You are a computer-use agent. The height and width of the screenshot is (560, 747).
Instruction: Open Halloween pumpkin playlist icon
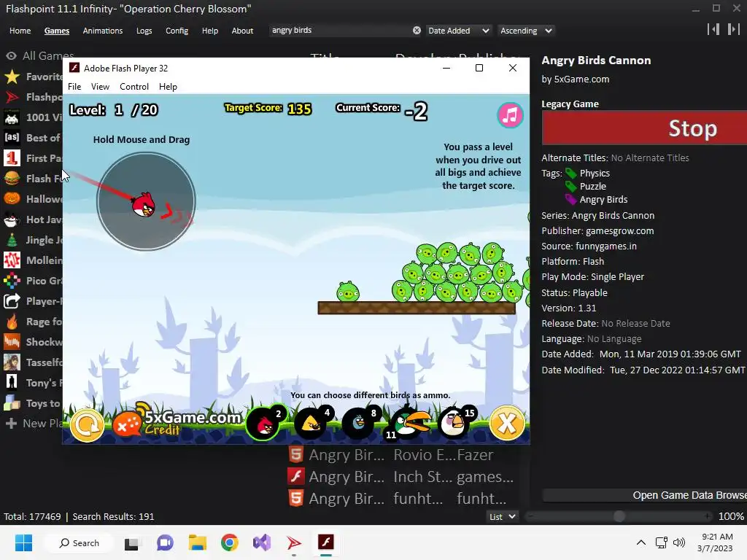tap(12, 199)
